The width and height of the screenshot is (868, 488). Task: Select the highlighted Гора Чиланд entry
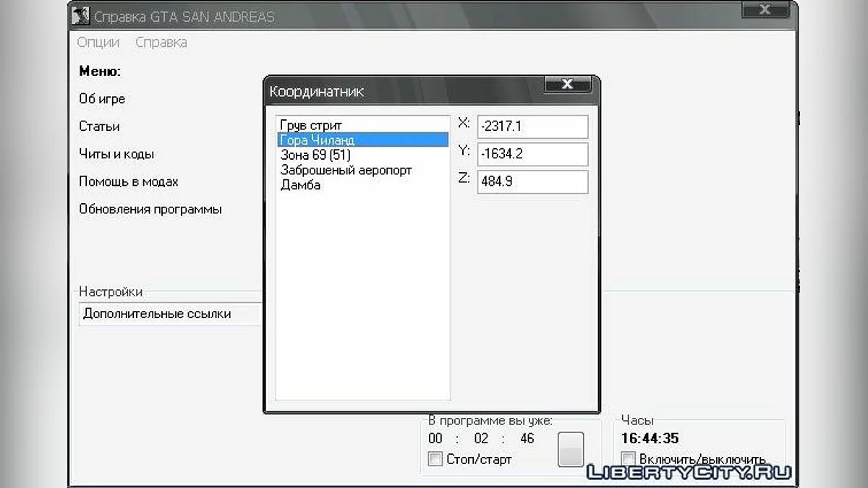(317, 140)
